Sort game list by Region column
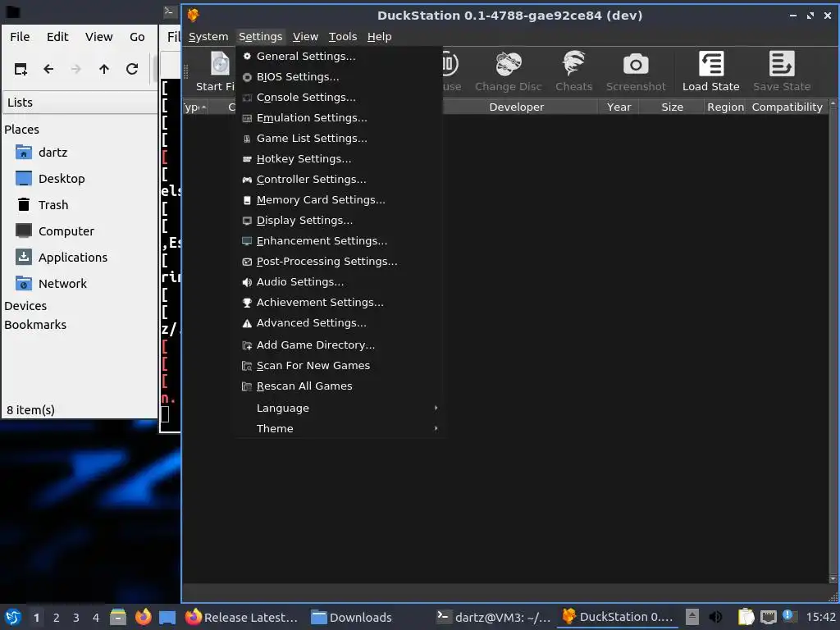The image size is (840, 630). [x=725, y=107]
